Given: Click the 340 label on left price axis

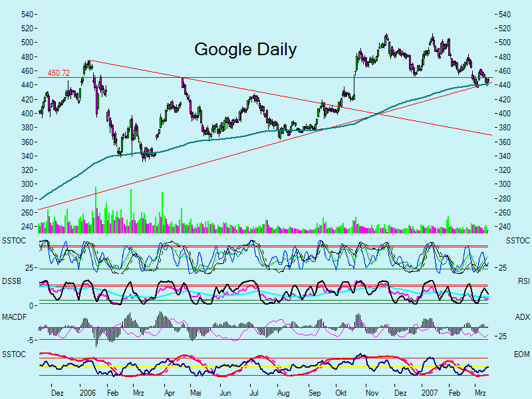Looking at the screenshot, I should click(27, 156).
